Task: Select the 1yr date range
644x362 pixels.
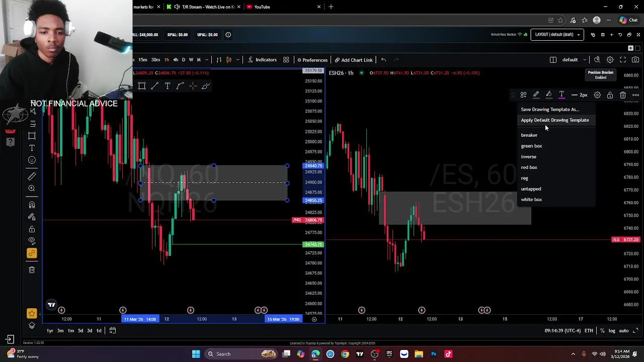Action: click(x=50, y=330)
